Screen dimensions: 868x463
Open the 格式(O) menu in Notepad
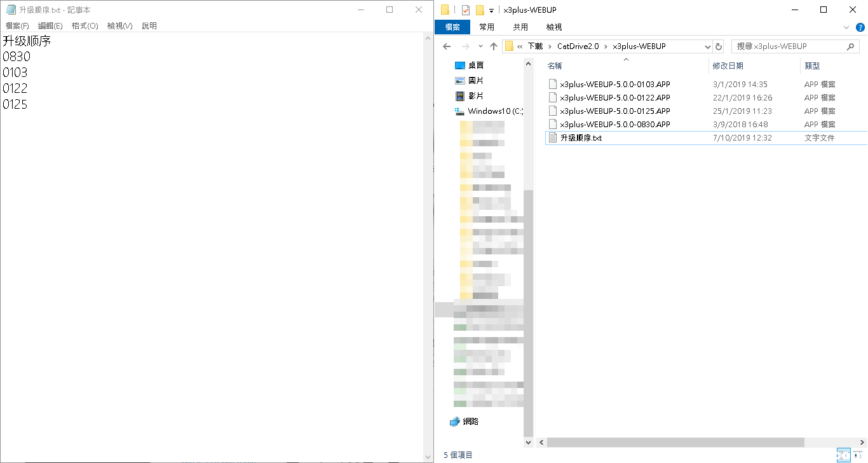point(85,26)
